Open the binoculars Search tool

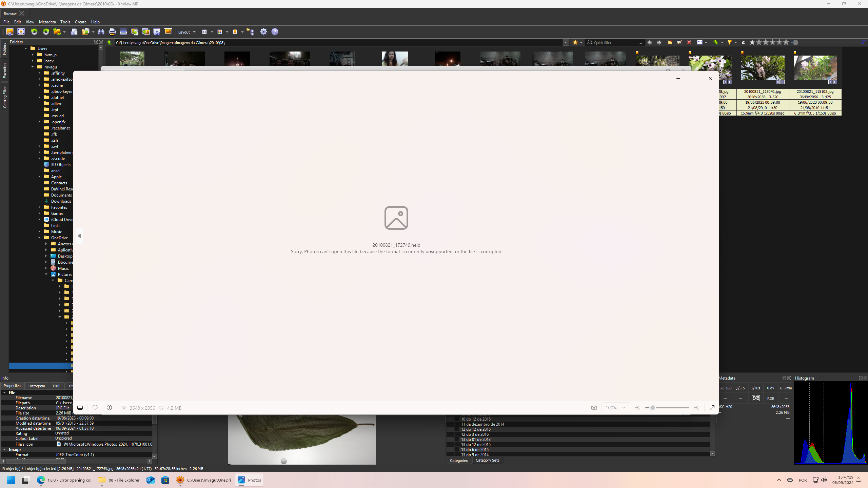coord(101,32)
